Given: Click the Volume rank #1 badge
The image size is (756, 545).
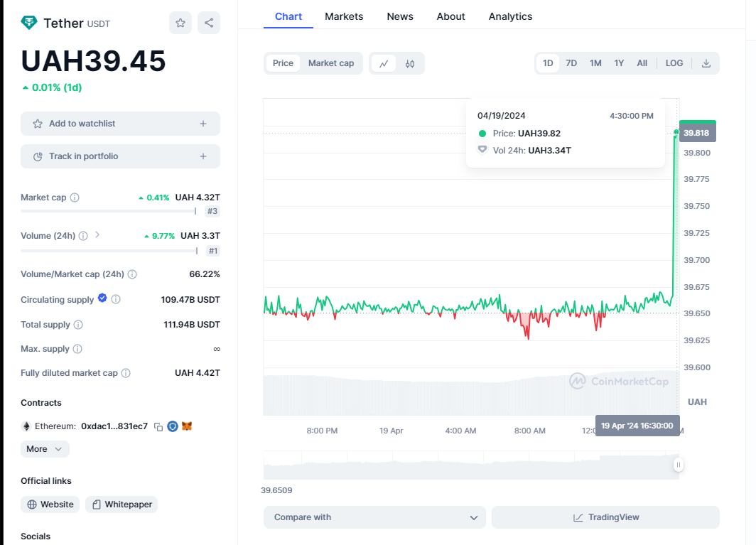Looking at the screenshot, I should coord(212,251).
